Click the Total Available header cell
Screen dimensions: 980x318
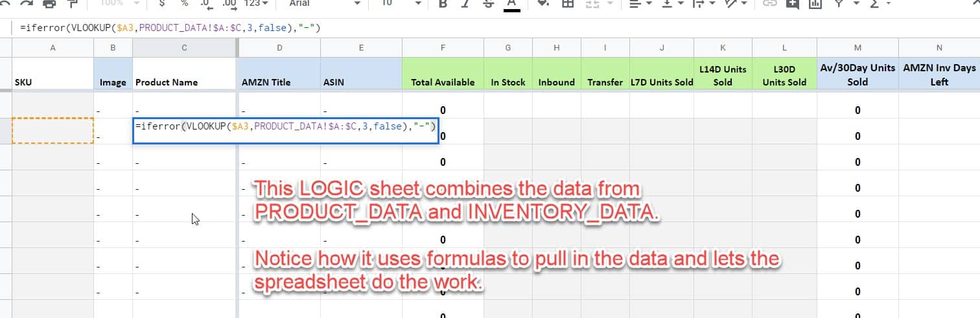(443, 82)
